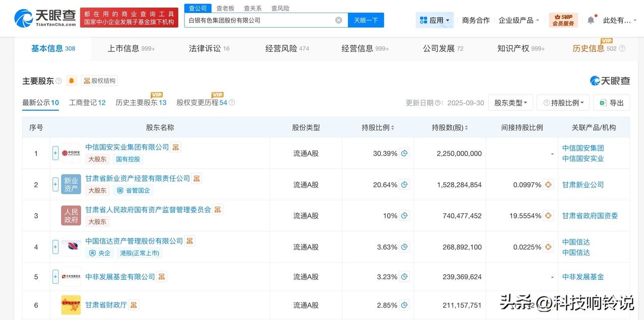The height and width of the screenshot is (320, 644).
Task: Expand row 4 中国信达资产管理 with plus button
Action: pyautogui.click(x=55, y=247)
